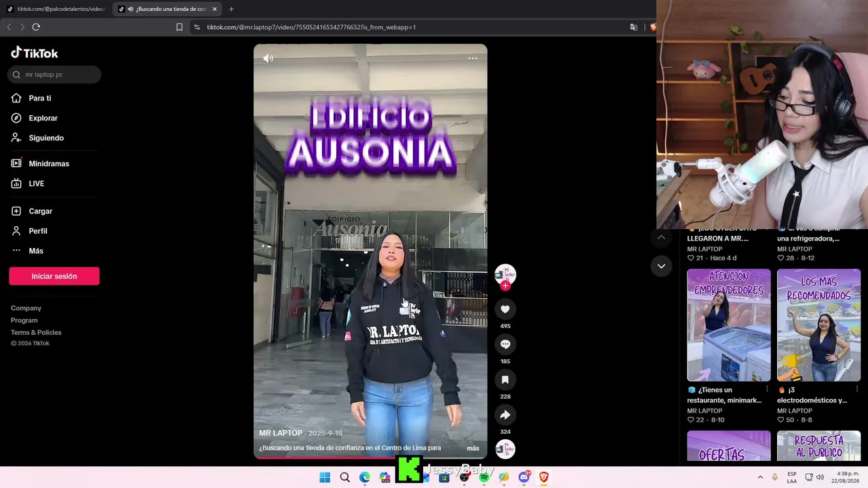This screenshot has height=488, width=868.
Task: Open Windows taskbar search
Action: (x=344, y=477)
